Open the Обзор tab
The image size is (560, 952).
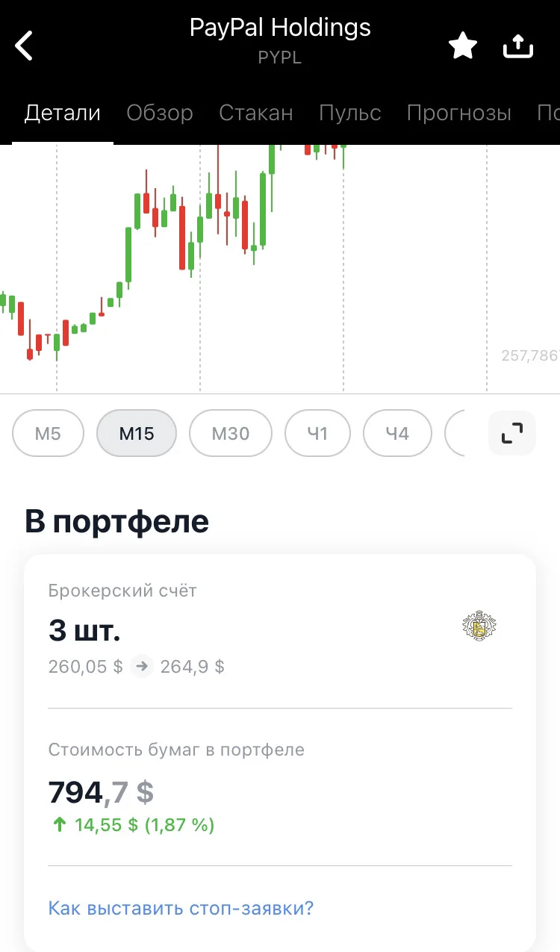coord(160,113)
